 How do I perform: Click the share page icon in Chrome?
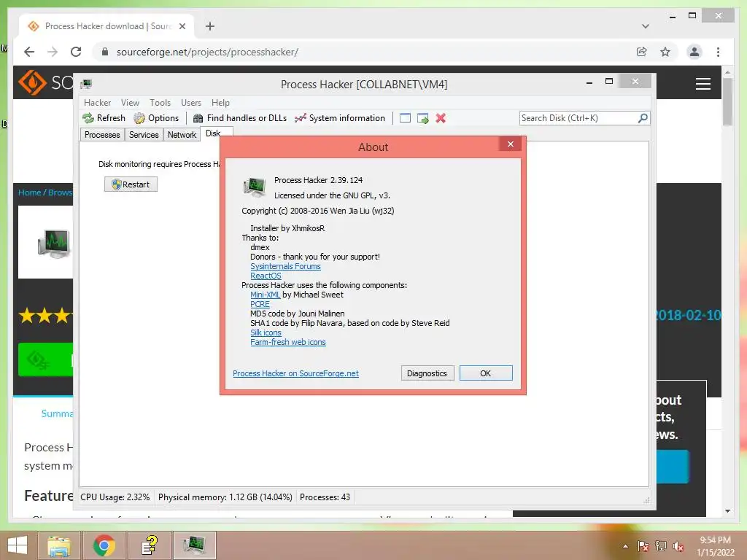[x=642, y=52]
